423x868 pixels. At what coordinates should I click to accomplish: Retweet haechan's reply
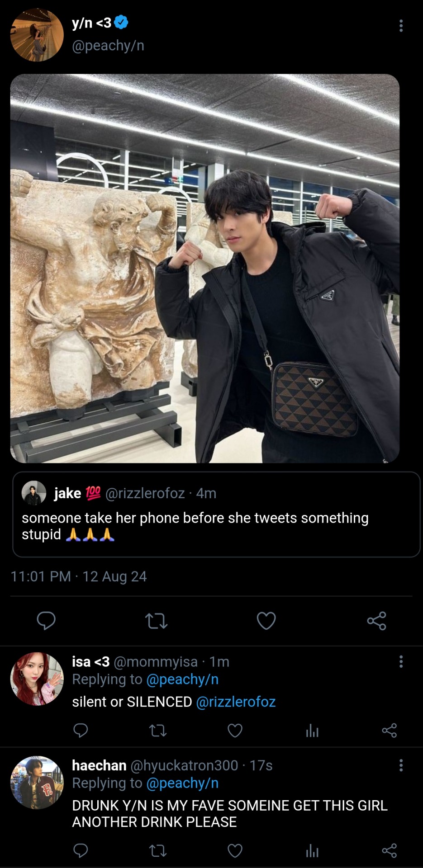coord(158,851)
